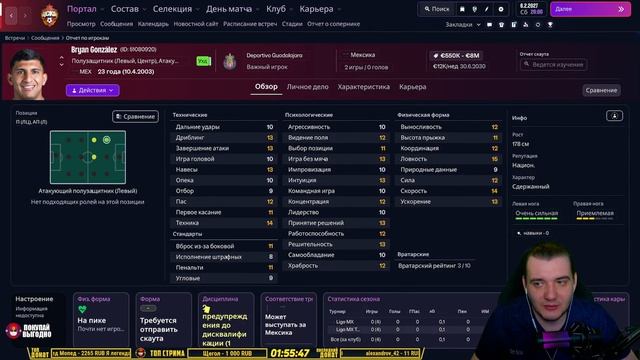Open the Состав menu
The height and width of the screenshot is (360, 640).
(x=125, y=9)
